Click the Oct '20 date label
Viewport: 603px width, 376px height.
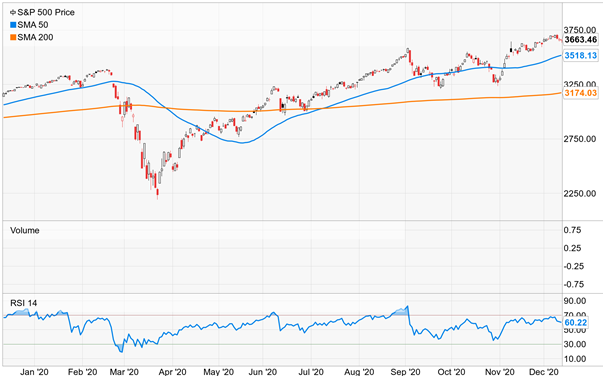pyautogui.click(x=451, y=372)
